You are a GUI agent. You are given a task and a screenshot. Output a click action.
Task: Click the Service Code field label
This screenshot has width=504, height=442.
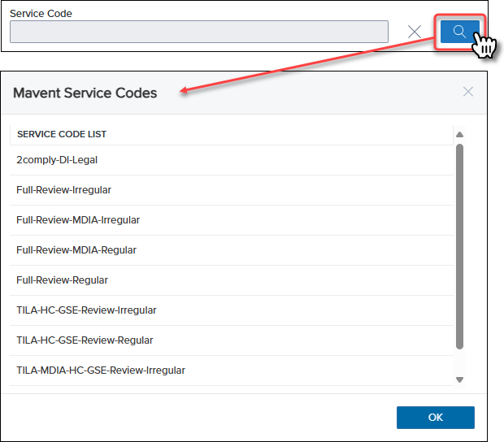click(x=41, y=14)
